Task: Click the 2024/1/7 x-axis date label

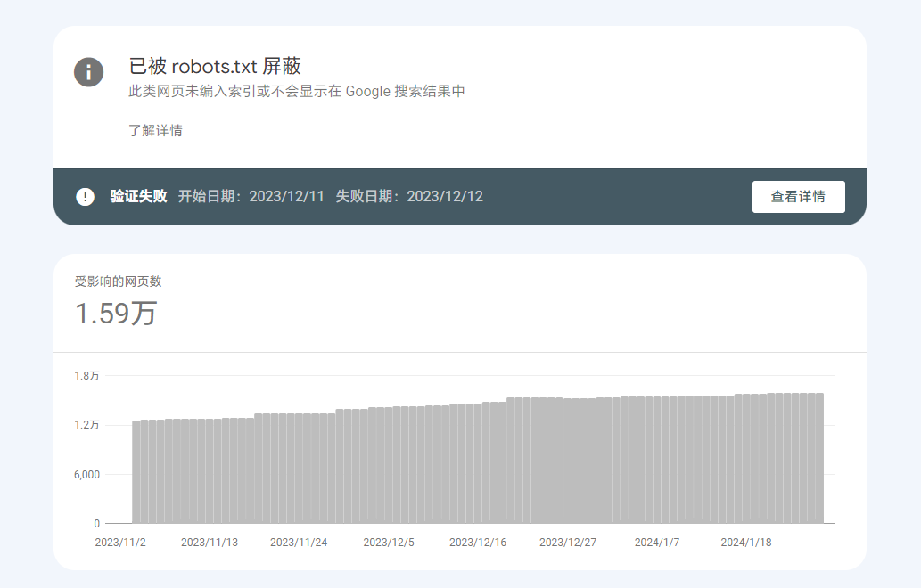Action: pyautogui.click(x=657, y=543)
